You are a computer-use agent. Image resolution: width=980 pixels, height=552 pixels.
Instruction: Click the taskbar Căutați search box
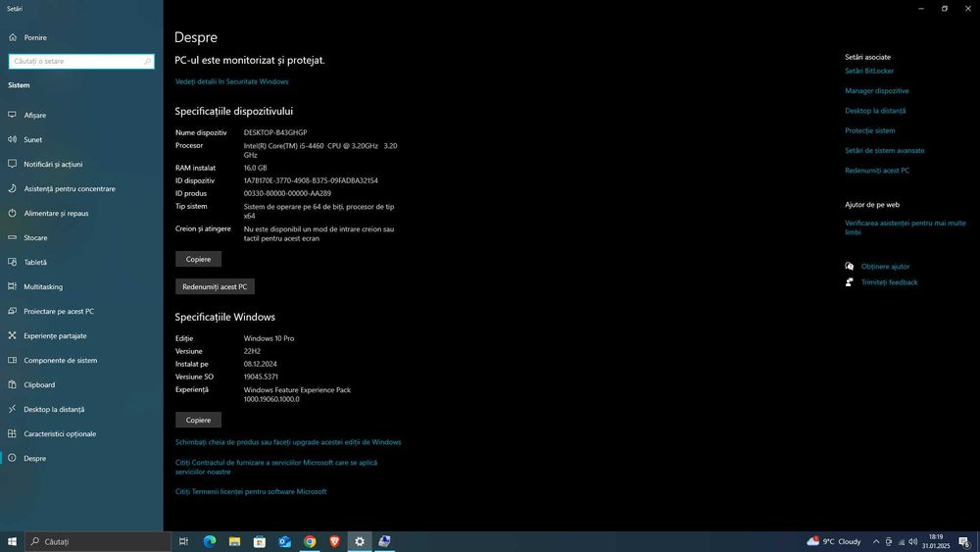(98, 541)
